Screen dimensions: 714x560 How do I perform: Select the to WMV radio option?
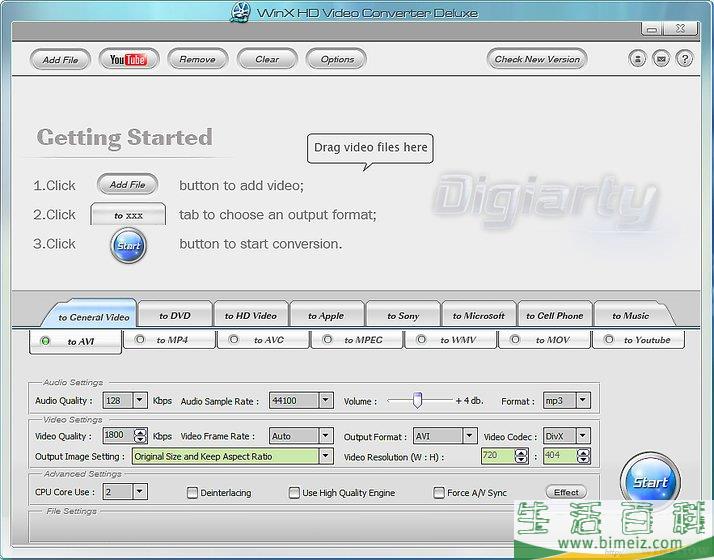click(421, 340)
